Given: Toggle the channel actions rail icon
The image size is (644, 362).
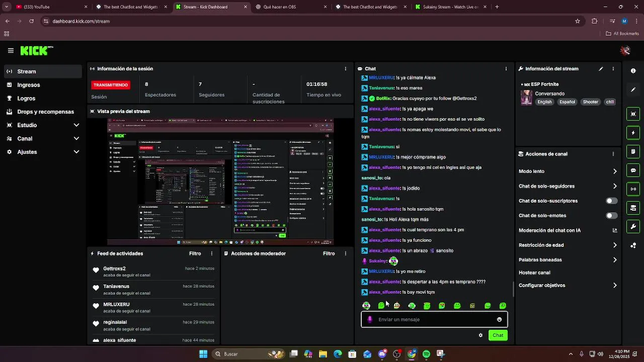Looking at the screenshot, I should click(x=633, y=208).
